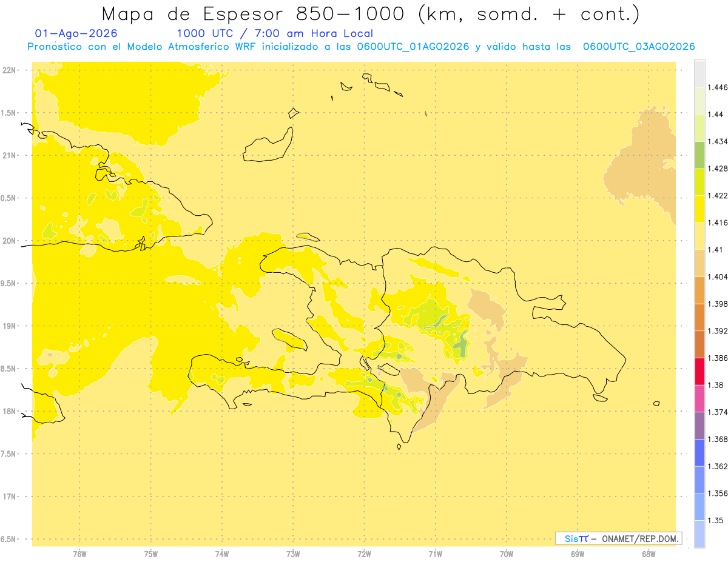
Task: Click the purple color bar segment above 1.368
Action: pyautogui.click(x=699, y=425)
